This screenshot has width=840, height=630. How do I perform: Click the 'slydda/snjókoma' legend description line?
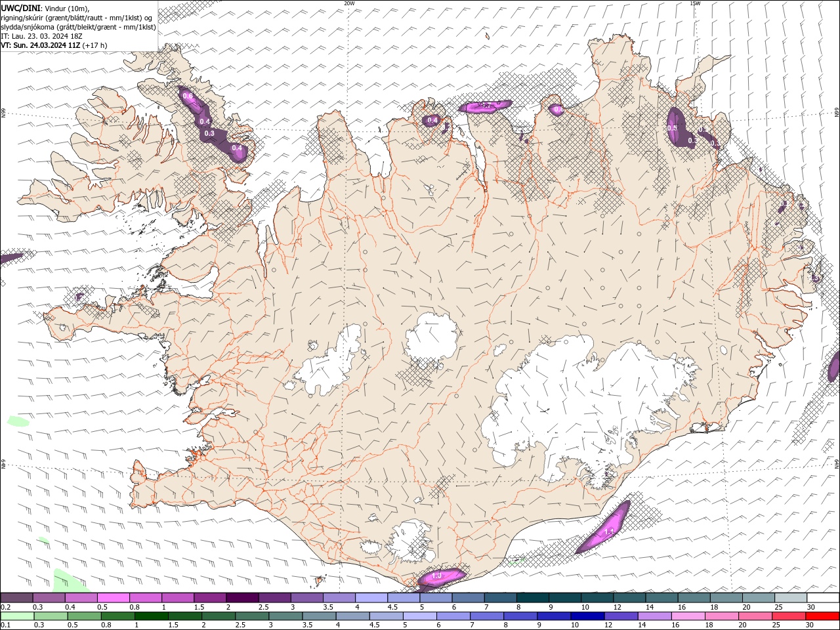pos(79,27)
